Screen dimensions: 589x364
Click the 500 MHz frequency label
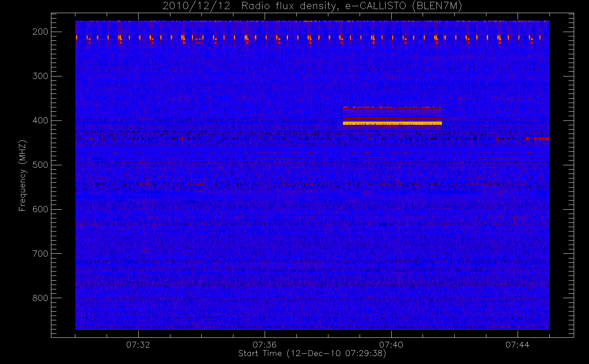40,165
